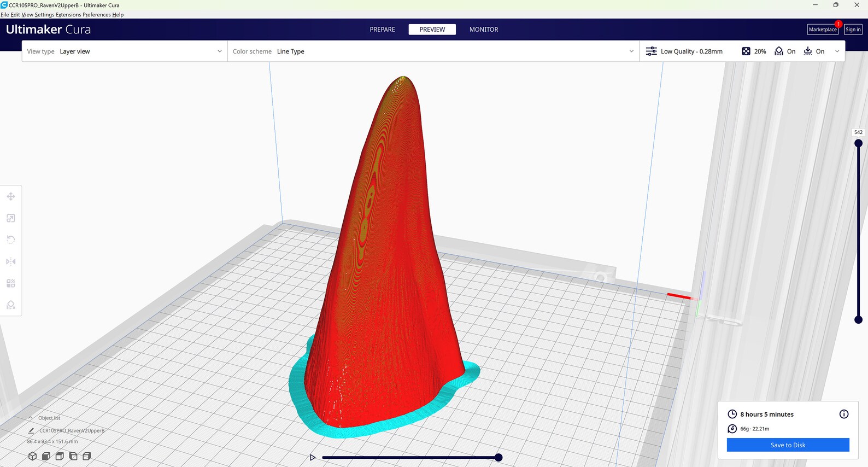Collapse the Object list
The width and height of the screenshot is (868, 467).
pyautogui.click(x=31, y=418)
